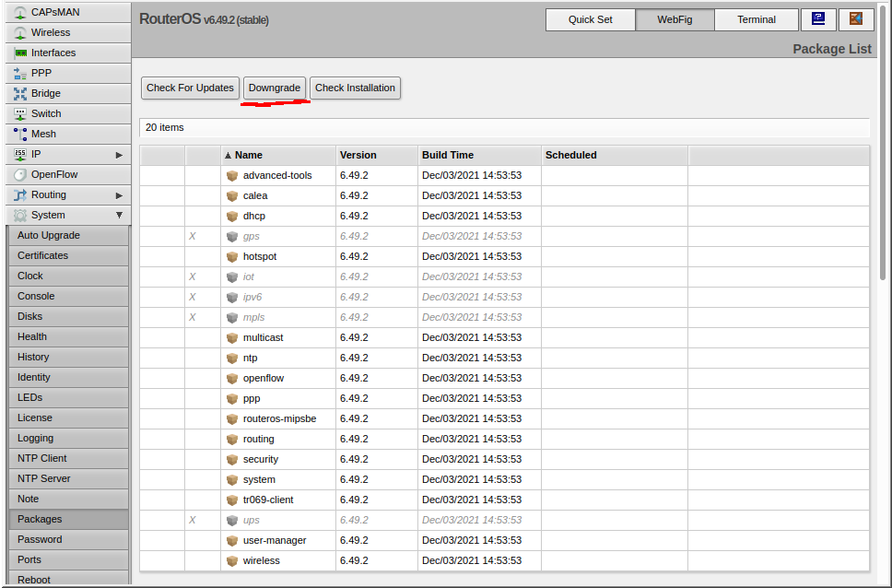The image size is (892, 588).
Task: Click the Wireless menu icon
Action: 20,33
